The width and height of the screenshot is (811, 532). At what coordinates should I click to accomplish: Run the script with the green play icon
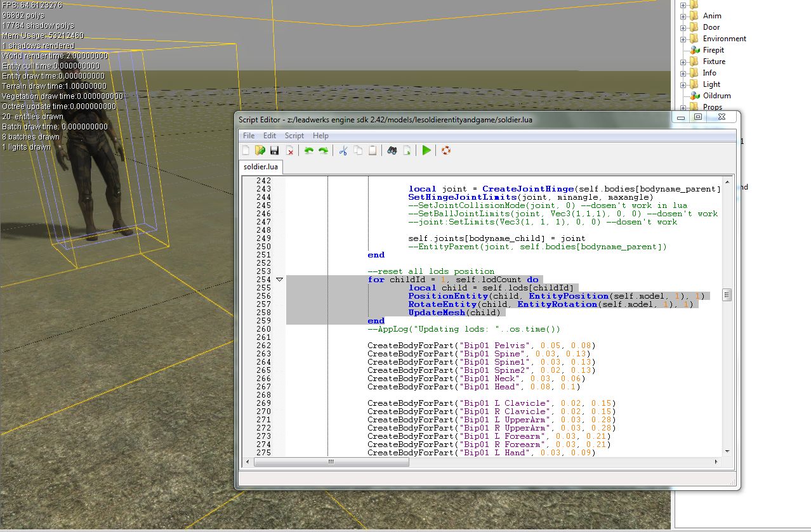point(426,150)
